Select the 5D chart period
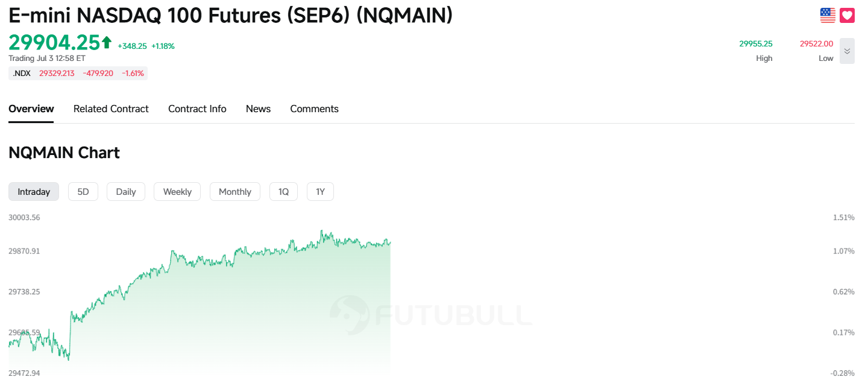 coord(83,191)
